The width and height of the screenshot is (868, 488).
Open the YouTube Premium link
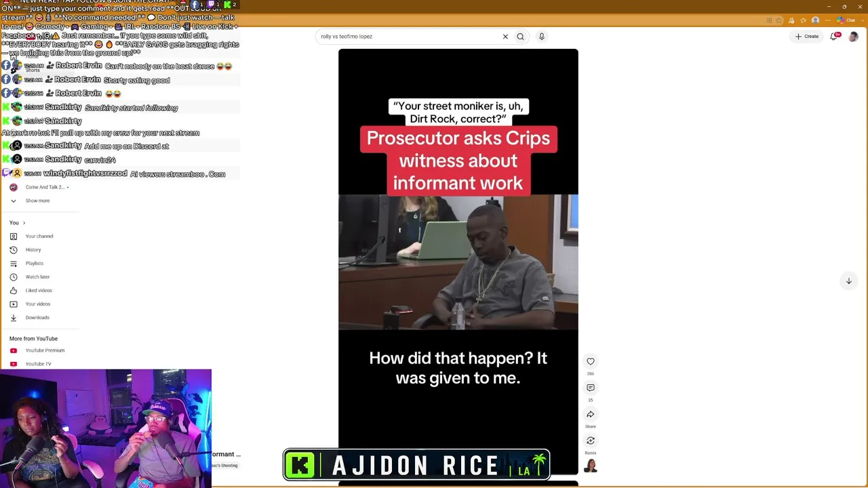45,350
